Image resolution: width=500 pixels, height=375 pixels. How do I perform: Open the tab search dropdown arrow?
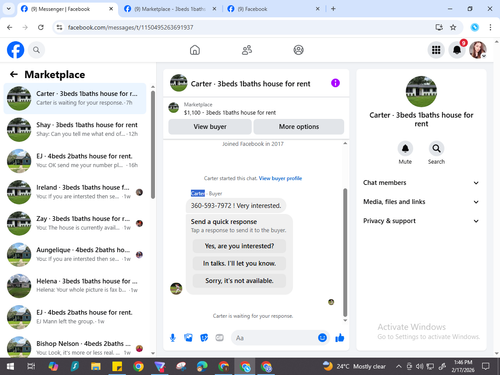click(9, 9)
